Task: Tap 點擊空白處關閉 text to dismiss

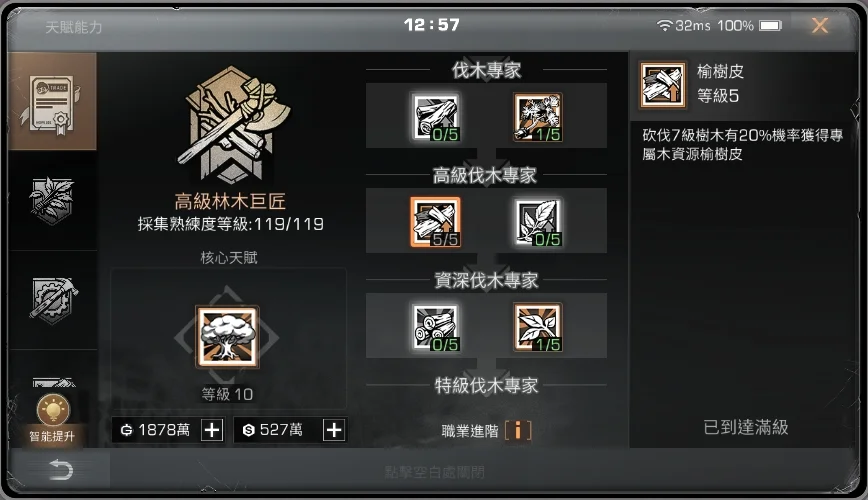Action: click(x=435, y=472)
